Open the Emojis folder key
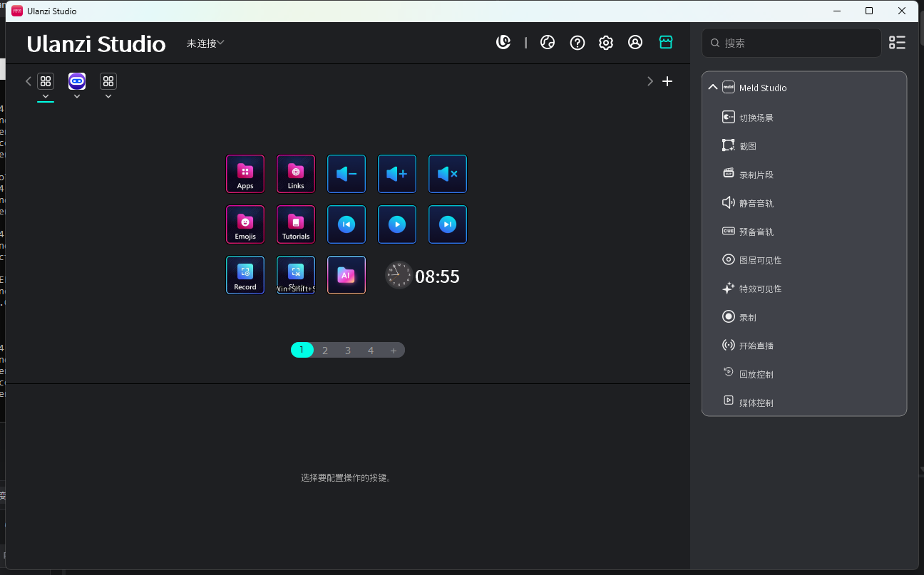Image resolution: width=924 pixels, height=575 pixels. (x=245, y=224)
